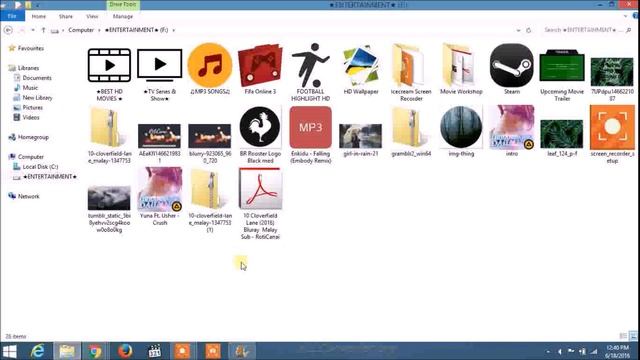Switch to the View ribbon tab

(92, 16)
